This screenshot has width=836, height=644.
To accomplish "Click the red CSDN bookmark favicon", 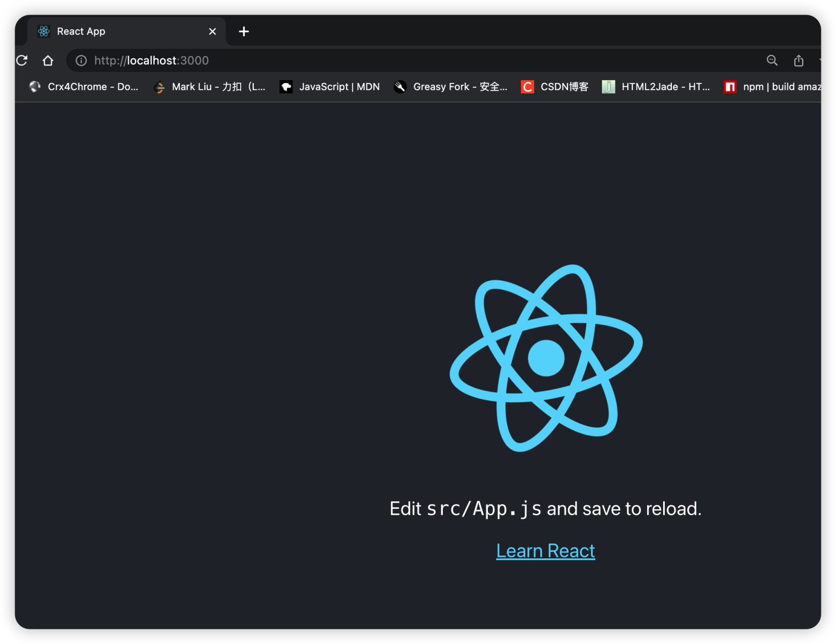I will [x=527, y=87].
